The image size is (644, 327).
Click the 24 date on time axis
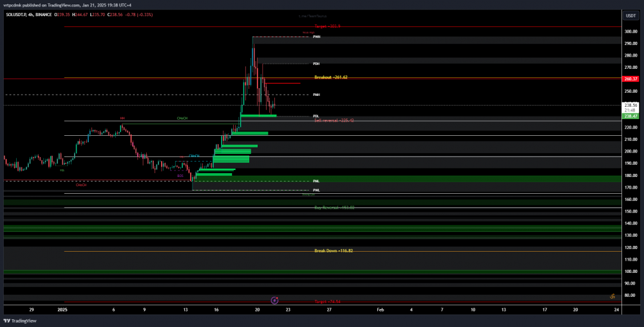pos(616,310)
